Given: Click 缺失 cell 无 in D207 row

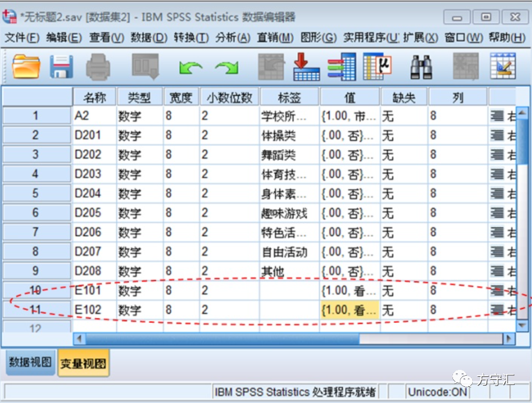Looking at the screenshot, I should (404, 251).
